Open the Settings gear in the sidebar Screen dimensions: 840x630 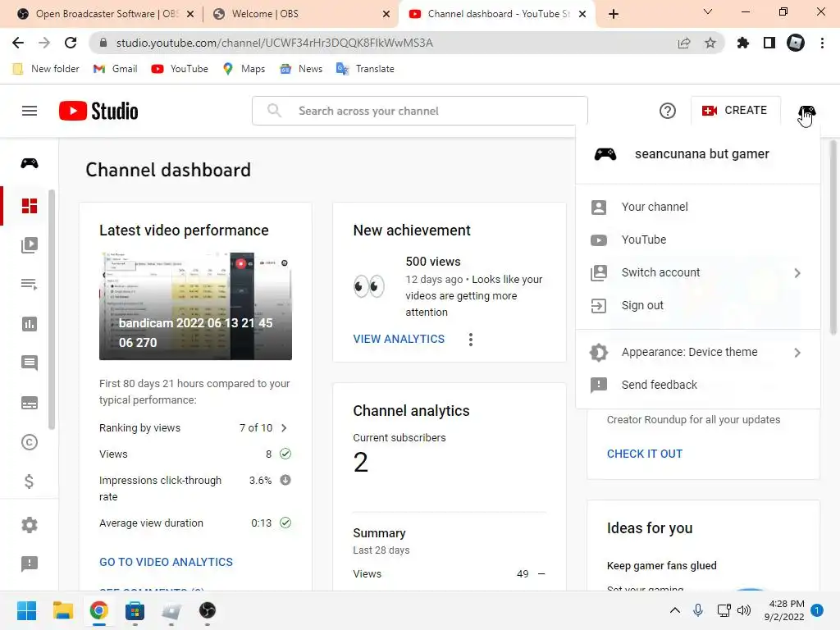pos(30,525)
